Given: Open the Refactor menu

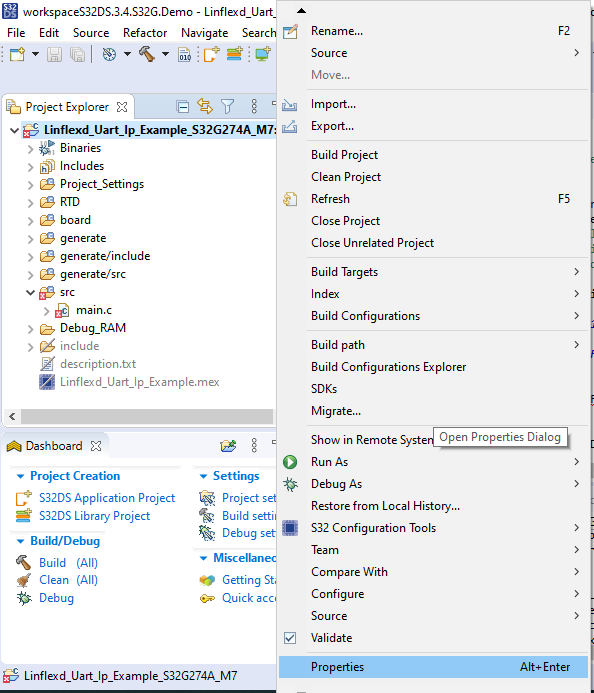Looking at the screenshot, I should tap(145, 33).
